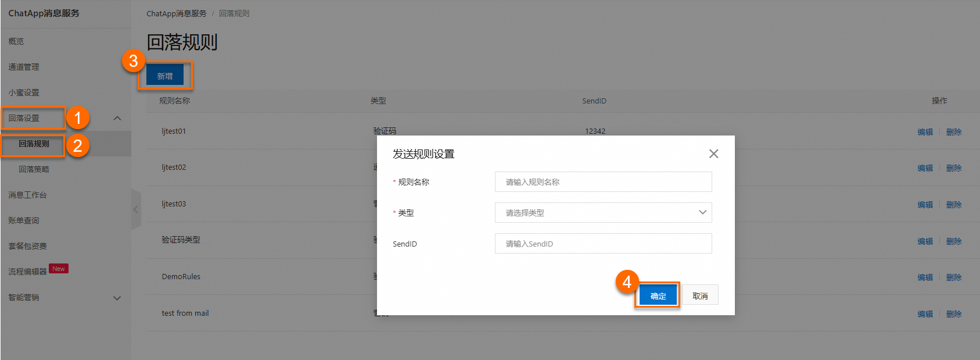Viewport: 980px width, 360px height.
Task: Click the ChatApp消息服务 sidebar title
Action: [x=44, y=13]
